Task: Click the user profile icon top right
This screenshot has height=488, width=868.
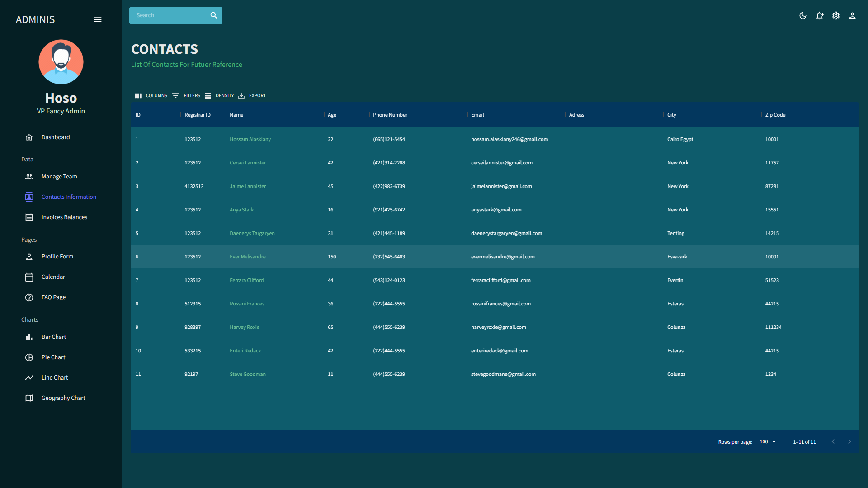Action: coord(852,15)
